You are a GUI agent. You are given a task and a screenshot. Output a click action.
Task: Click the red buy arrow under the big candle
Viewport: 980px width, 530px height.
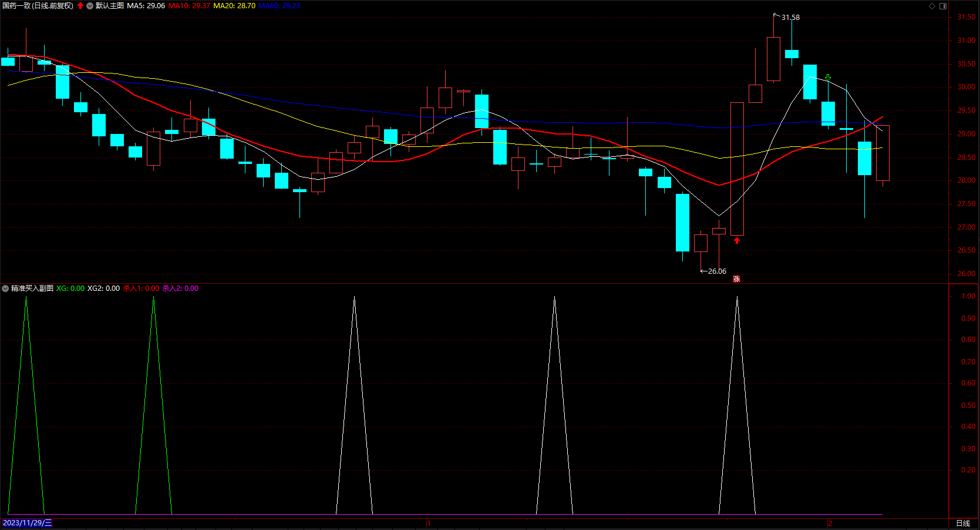coord(737,240)
